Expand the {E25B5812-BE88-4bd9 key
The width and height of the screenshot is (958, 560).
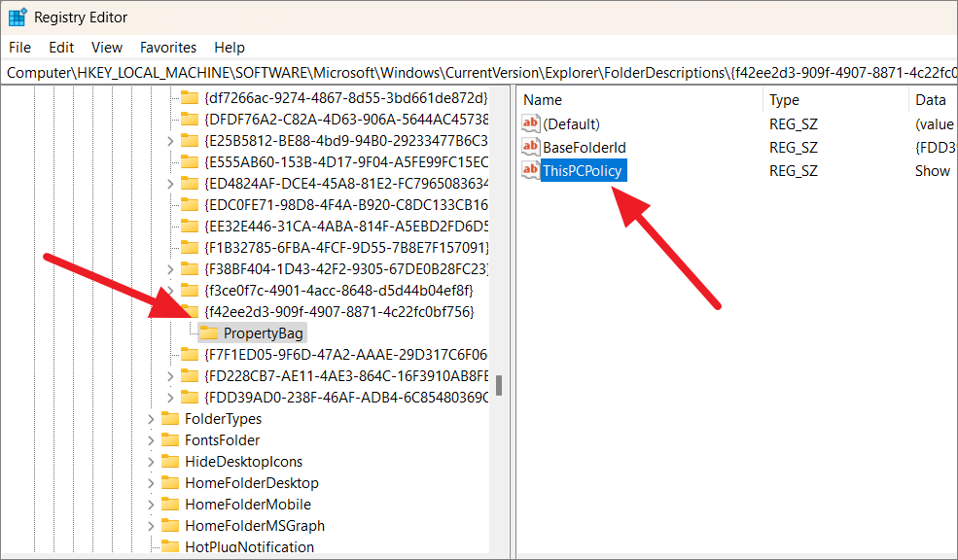pyautogui.click(x=170, y=141)
